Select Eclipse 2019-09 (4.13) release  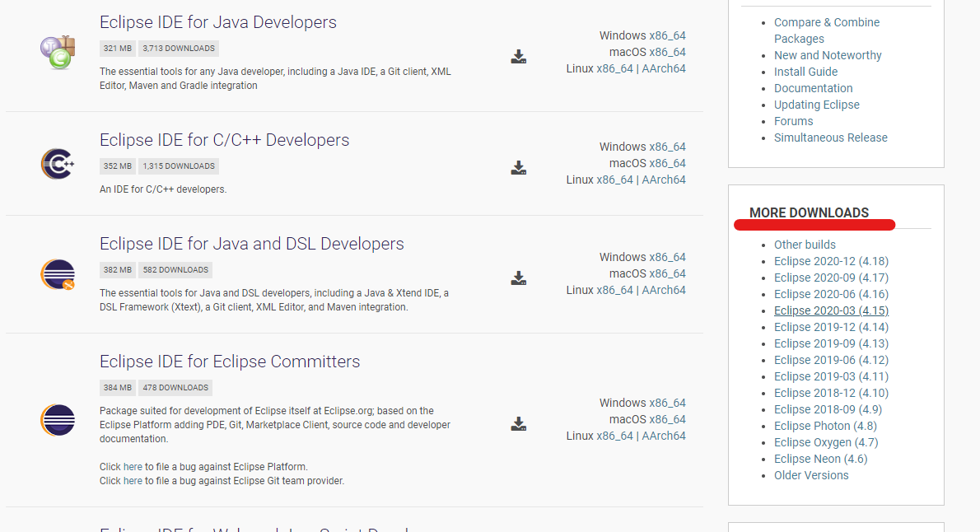pyautogui.click(x=831, y=344)
